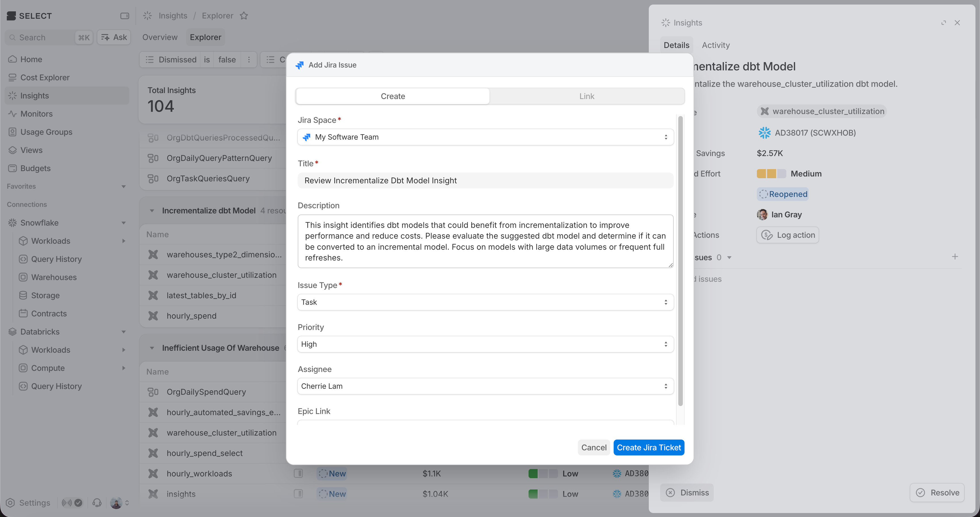The height and width of the screenshot is (517, 980).
Task: Select the Create segment in dialog
Action: pyautogui.click(x=393, y=96)
